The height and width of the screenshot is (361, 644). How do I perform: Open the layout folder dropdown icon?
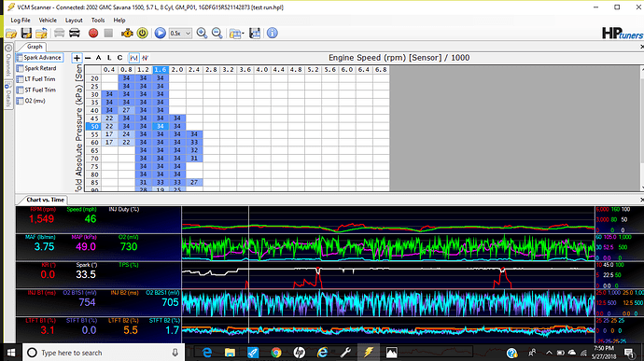(x=236, y=34)
